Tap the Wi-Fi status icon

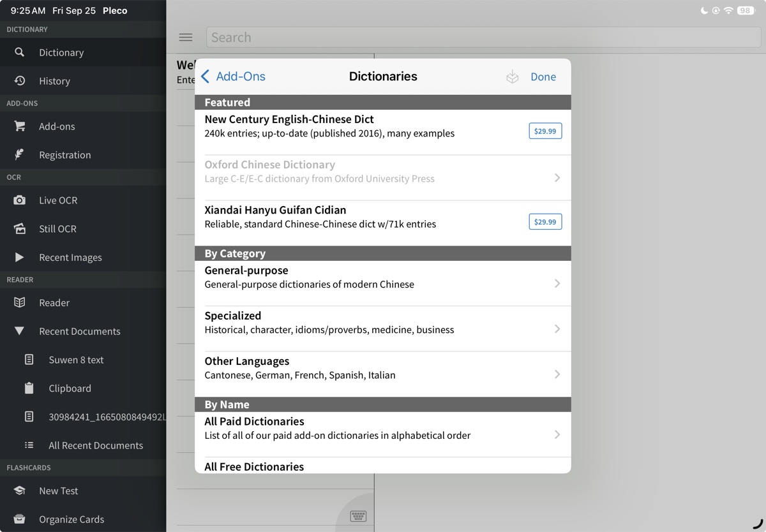pos(728,10)
